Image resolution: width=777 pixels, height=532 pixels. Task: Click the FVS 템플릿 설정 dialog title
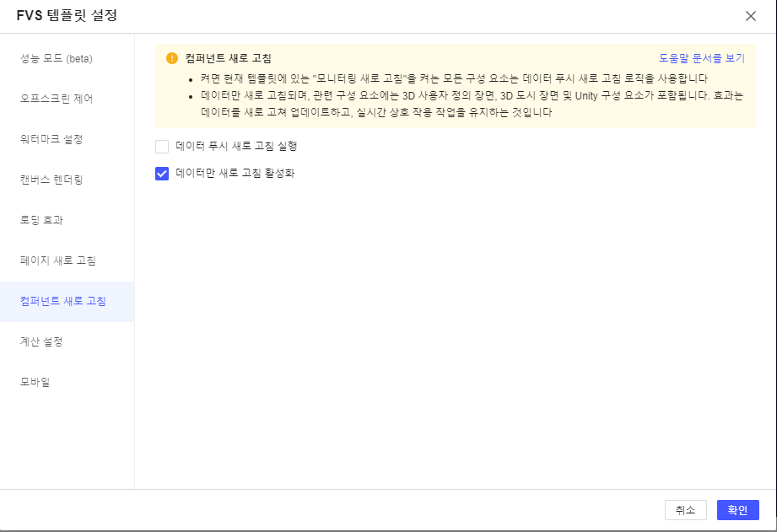pyautogui.click(x=67, y=15)
